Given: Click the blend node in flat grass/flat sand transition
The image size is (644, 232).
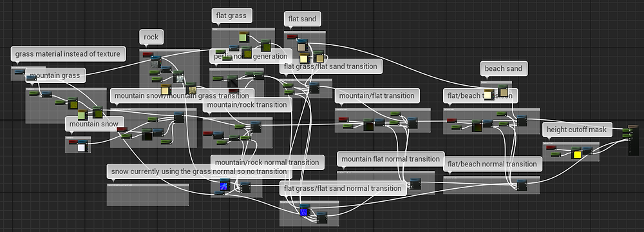Looking at the screenshot, I should (314, 88).
